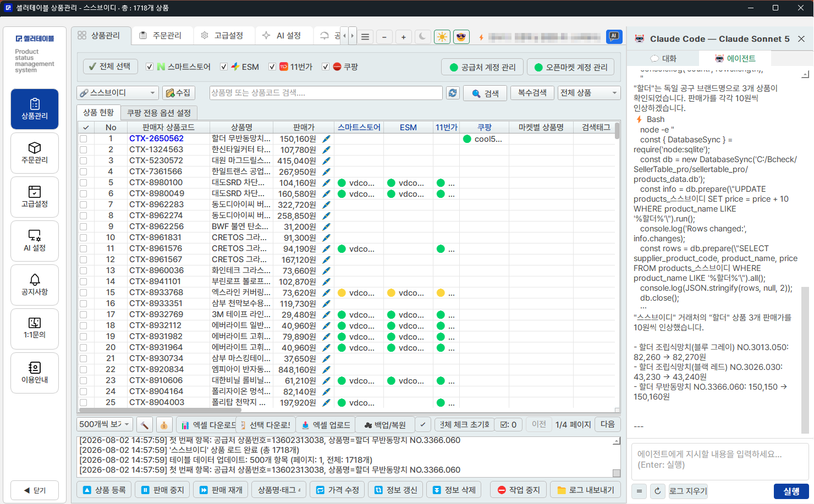Check the row 5 CTX-8980100 checkbox
Viewport: 814px width, 504px height.
click(x=84, y=182)
